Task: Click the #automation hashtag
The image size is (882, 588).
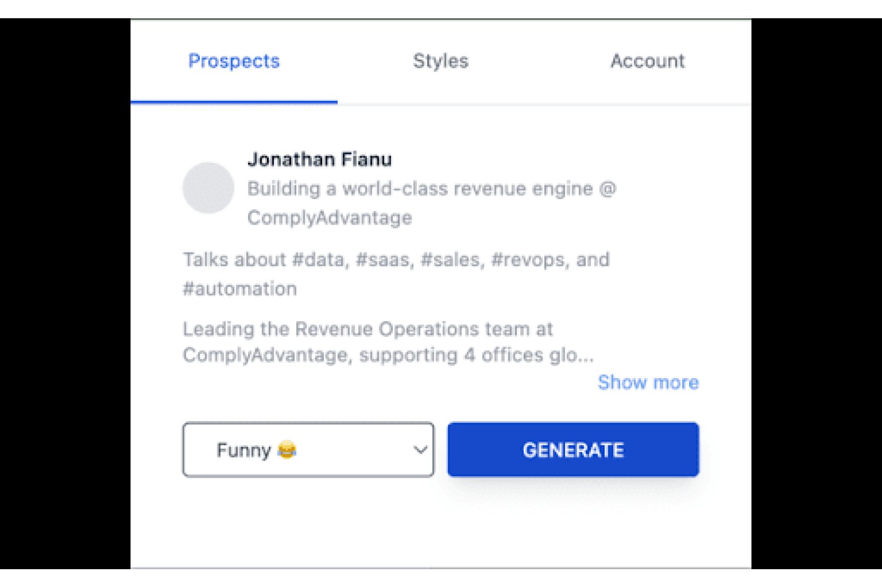Action: tap(240, 289)
